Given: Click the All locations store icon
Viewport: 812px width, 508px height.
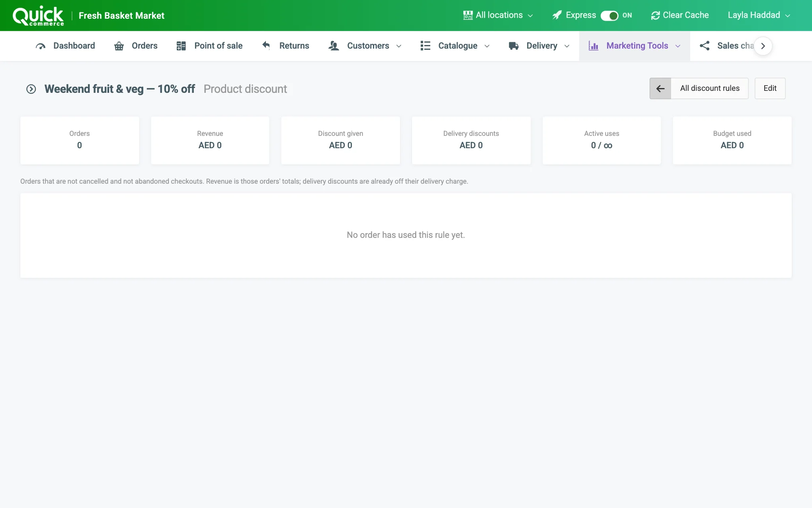Looking at the screenshot, I should click(x=468, y=15).
